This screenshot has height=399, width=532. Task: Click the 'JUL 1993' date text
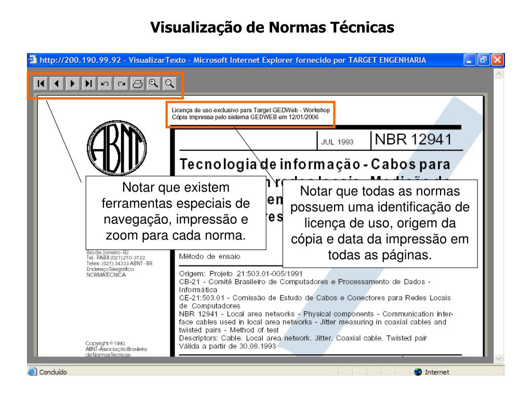(337, 142)
